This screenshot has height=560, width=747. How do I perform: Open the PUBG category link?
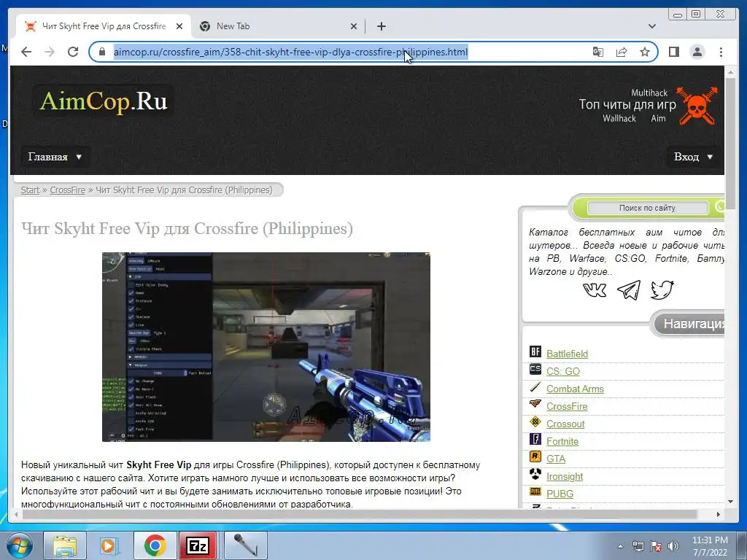(560, 494)
